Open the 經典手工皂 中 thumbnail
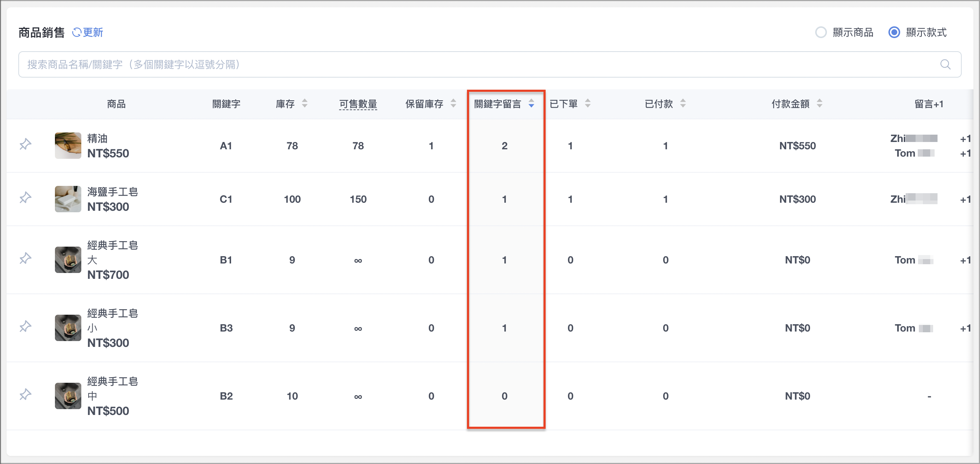The height and width of the screenshot is (464, 980). (x=68, y=396)
